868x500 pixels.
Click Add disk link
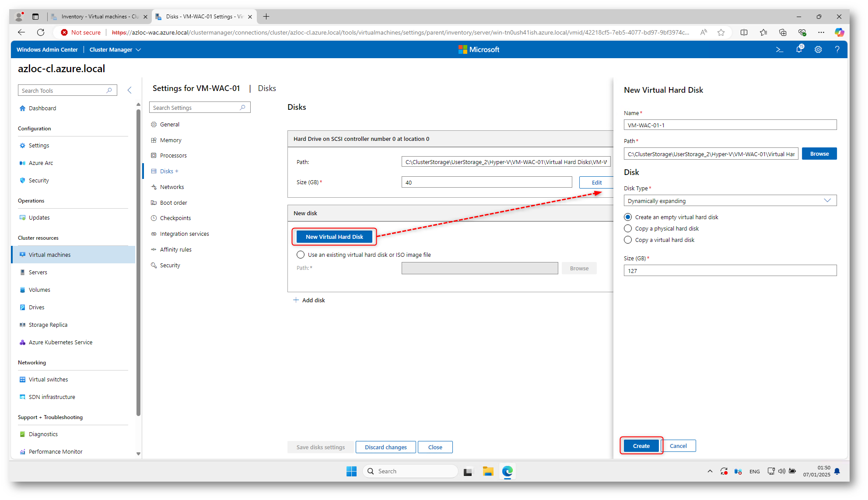[309, 300]
